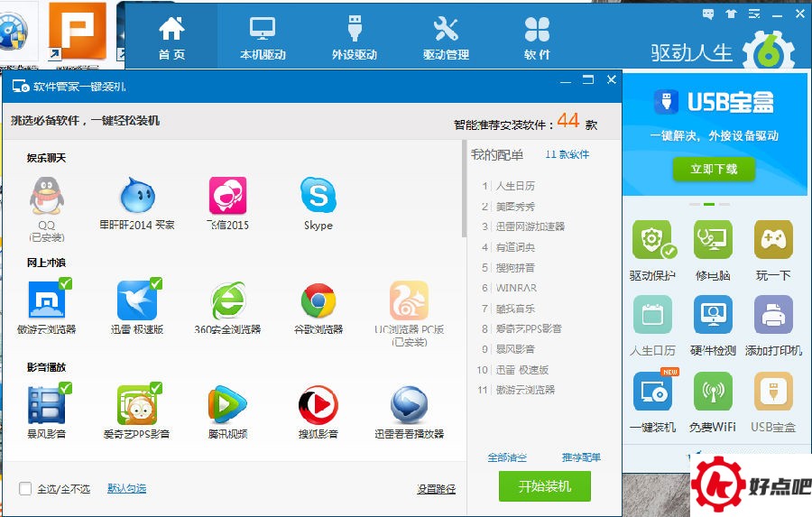Click the 全部清空 link
This screenshot has width=812, height=517.
click(507, 457)
